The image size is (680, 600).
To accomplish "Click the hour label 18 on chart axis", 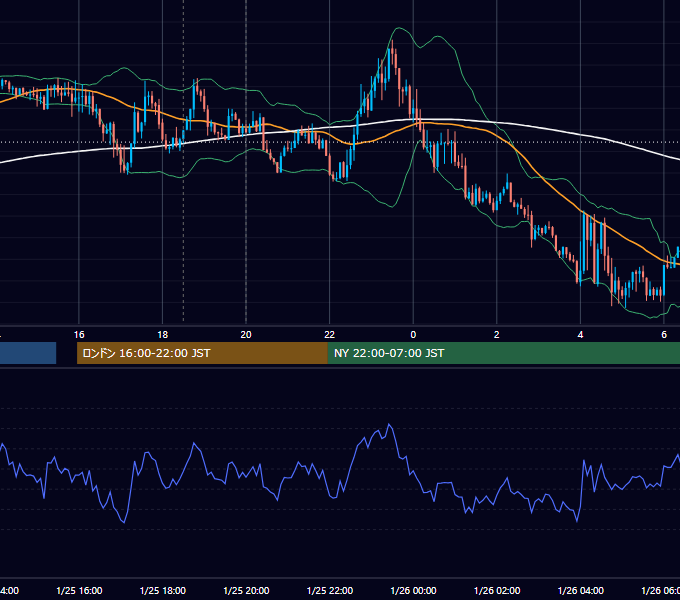I will (163, 335).
